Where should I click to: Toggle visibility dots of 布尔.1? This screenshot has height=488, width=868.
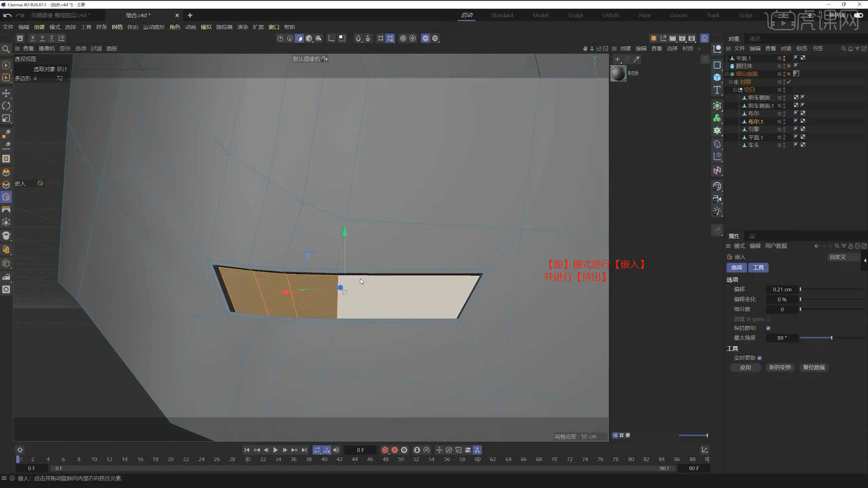tap(784, 122)
